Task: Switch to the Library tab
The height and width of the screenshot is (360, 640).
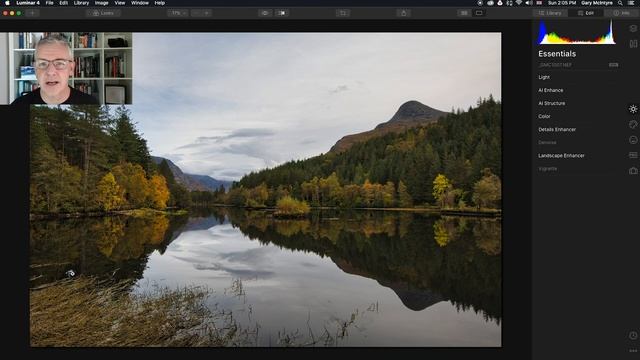Action: (x=550, y=13)
